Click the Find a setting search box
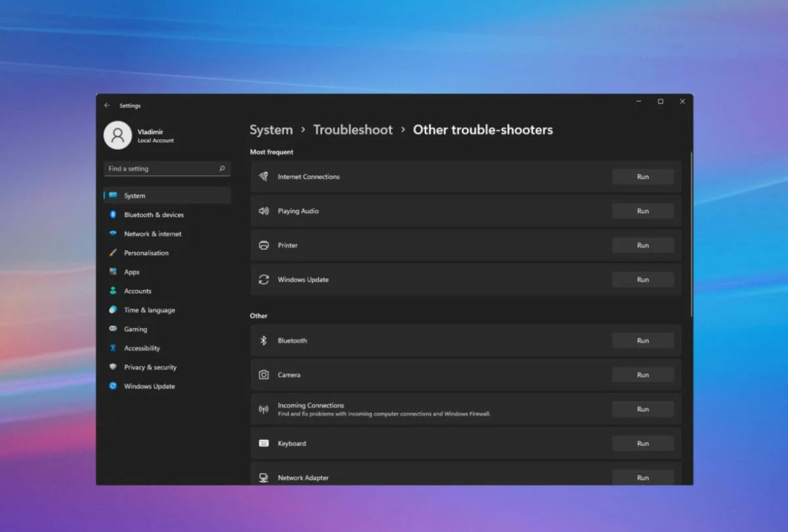This screenshot has width=788, height=532. pos(167,169)
